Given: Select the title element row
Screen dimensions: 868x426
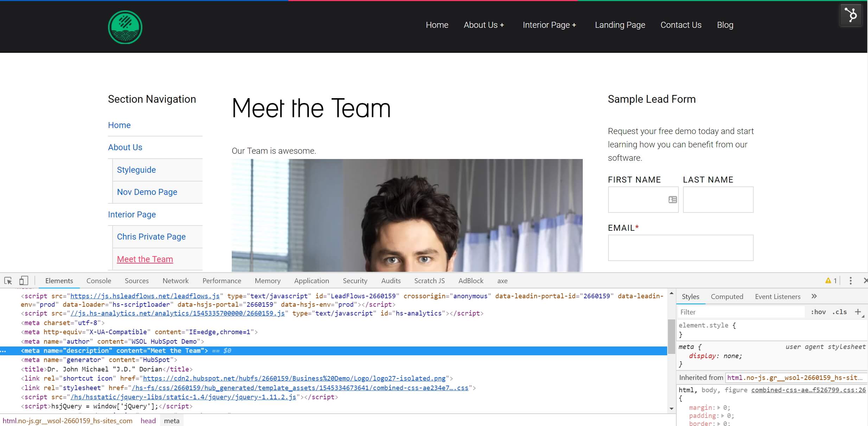Looking at the screenshot, I should coord(107,369).
